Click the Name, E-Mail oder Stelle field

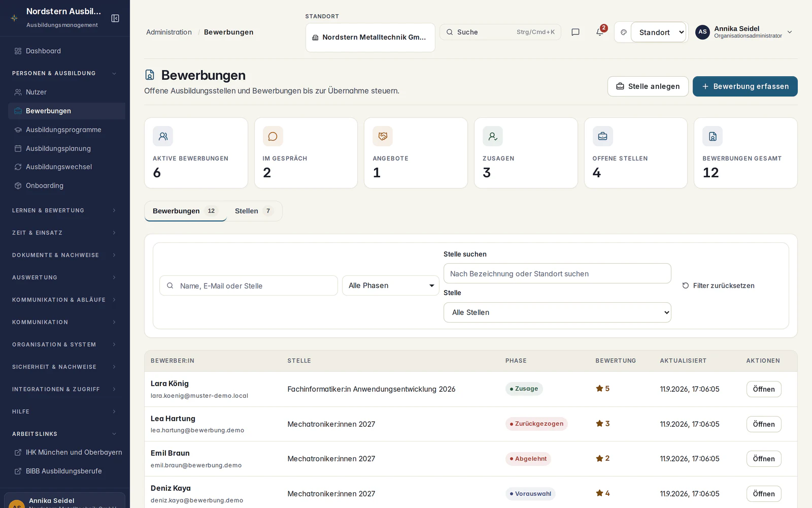pyautogui.click(x=249, y=285)
